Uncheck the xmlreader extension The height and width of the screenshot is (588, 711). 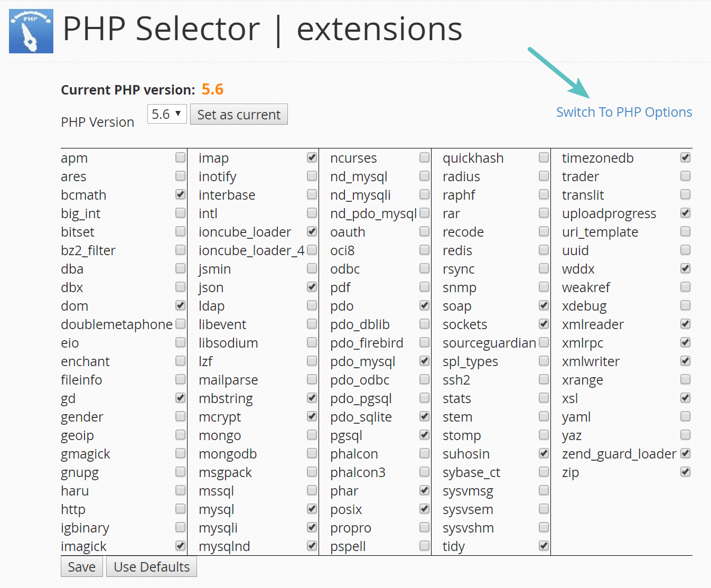click(686, 324)
